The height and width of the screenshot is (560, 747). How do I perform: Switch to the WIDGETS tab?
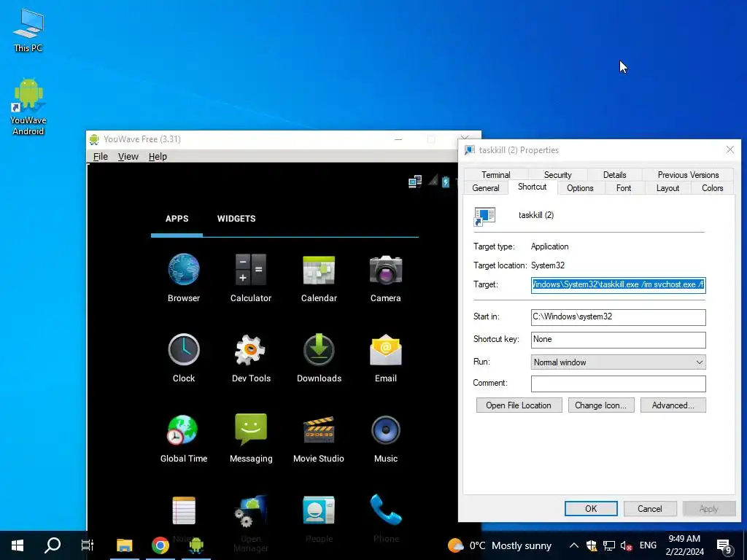click(x=236, y=219)
